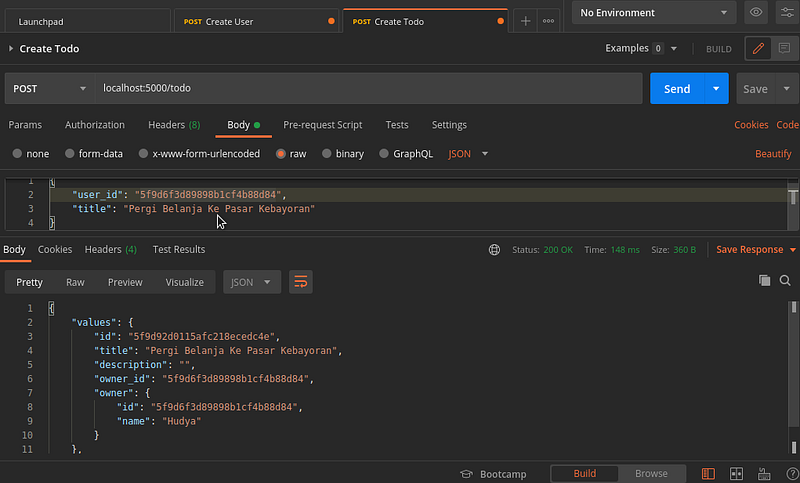
Task: Select form-data body type
Action: point(70,154)
